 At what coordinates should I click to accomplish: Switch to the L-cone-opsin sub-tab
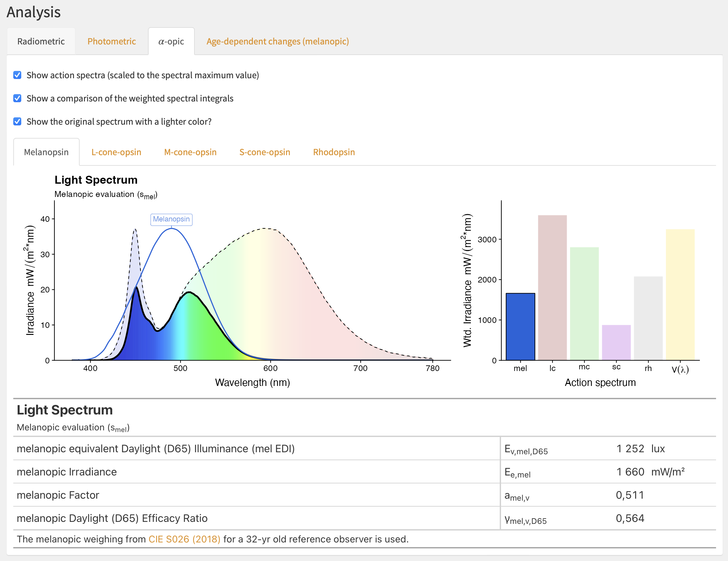(116, 152)
